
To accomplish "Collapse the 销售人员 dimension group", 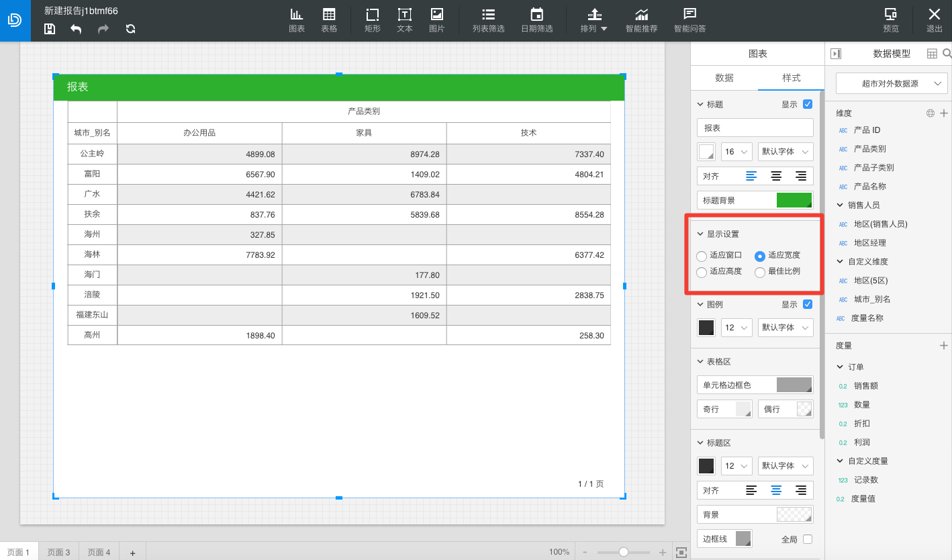I will (840, 205).
